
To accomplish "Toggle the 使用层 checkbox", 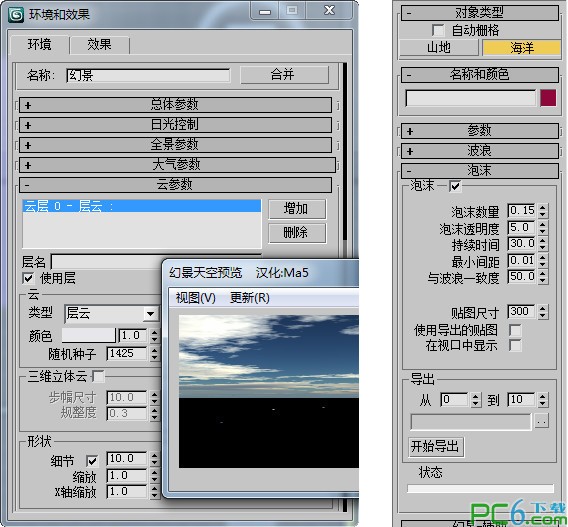I will 28,278.
